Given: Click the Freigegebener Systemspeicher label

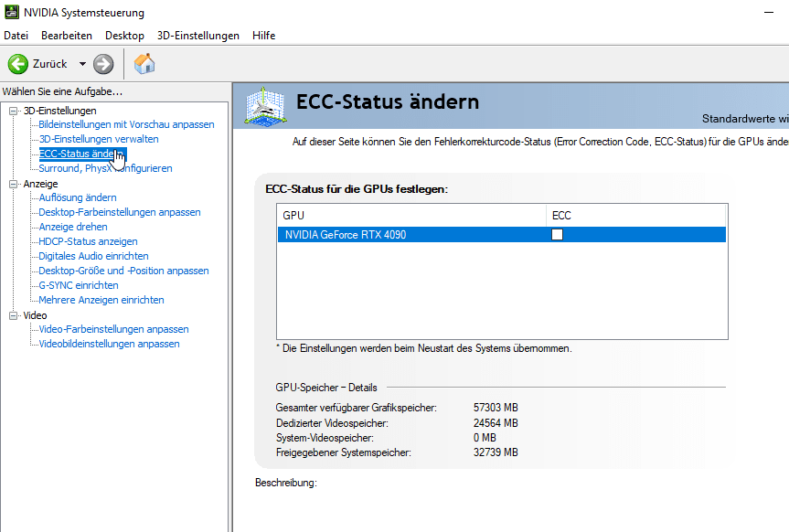Looking at the screenshot, I should tap(344, 452).
